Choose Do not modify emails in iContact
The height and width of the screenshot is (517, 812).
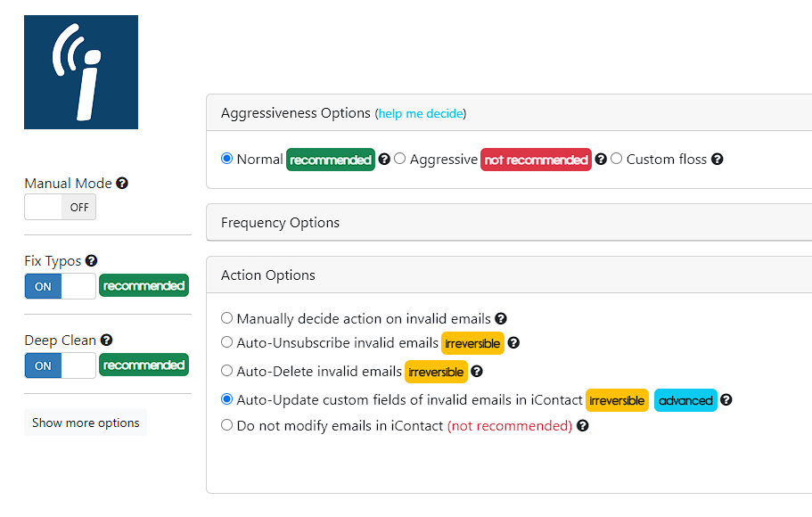[226, 425]
